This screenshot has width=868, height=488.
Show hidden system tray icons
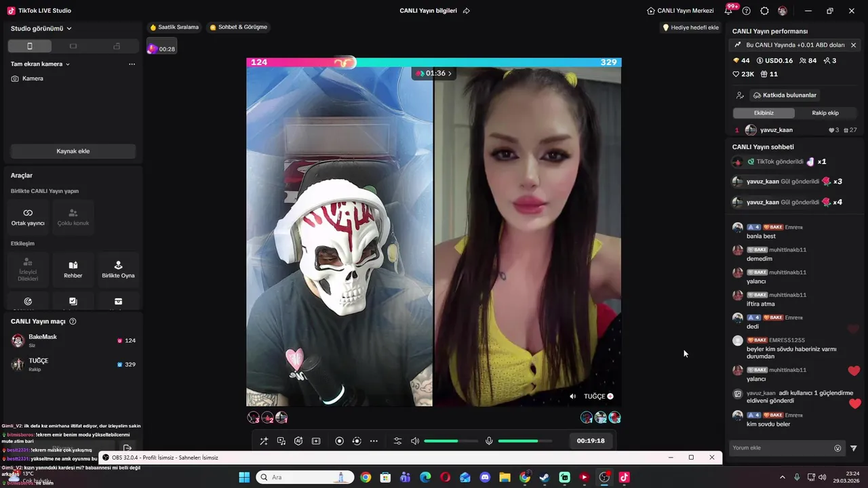783,477
